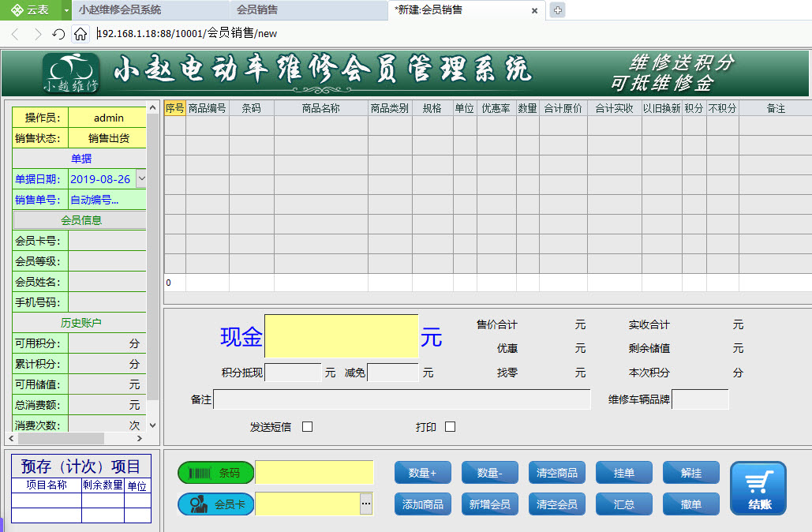Image resolution: width=812 pixels, height=532 pixels.
Task: Click the 维修车辆品牌 input field
Action: (700, 399)
